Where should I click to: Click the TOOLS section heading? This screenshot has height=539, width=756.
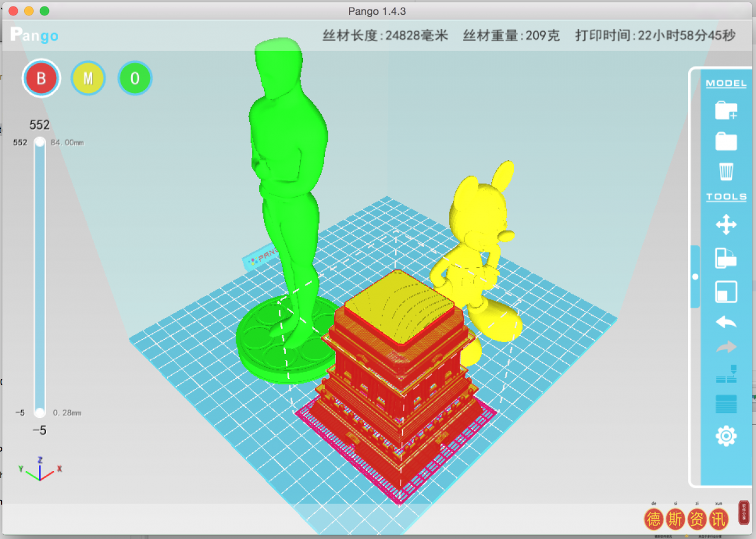click(x=726, y=197)
